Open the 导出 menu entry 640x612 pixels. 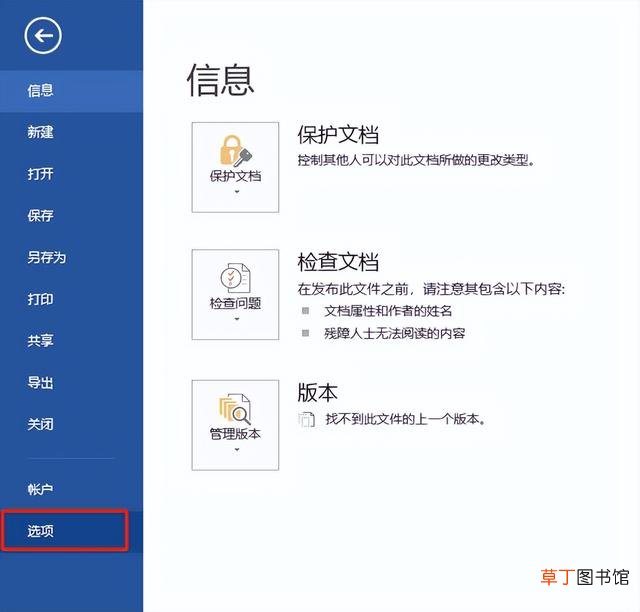(71, 383)
